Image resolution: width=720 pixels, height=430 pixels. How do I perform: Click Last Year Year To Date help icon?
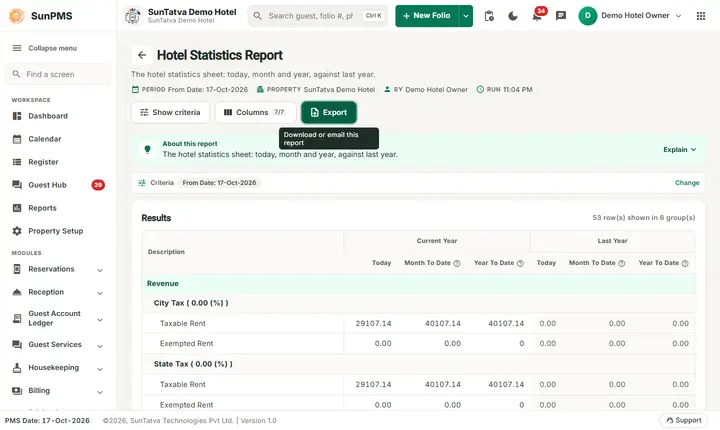[685, 263]
